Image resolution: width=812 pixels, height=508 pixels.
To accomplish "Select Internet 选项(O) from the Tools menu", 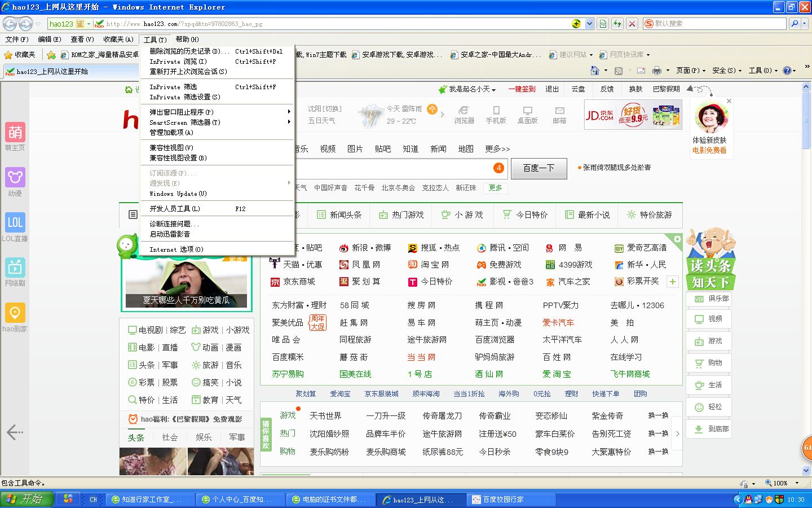I will coord(176,249).
